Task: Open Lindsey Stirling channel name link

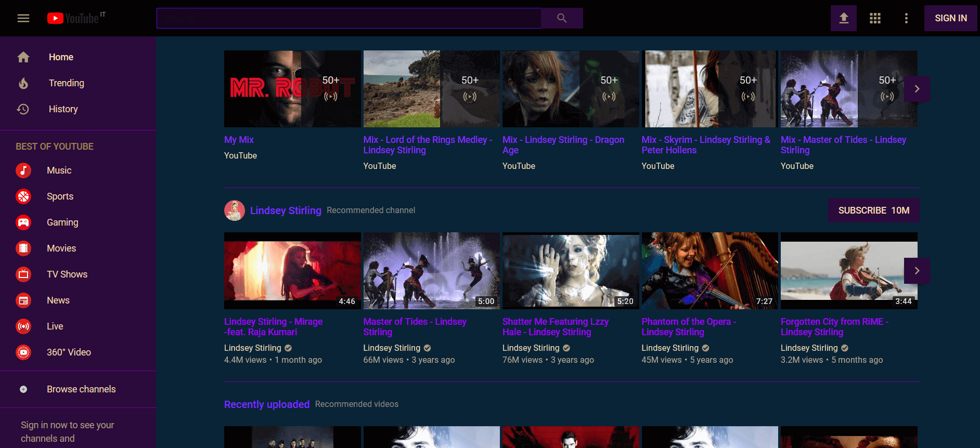Action: [x=286, y=210]
